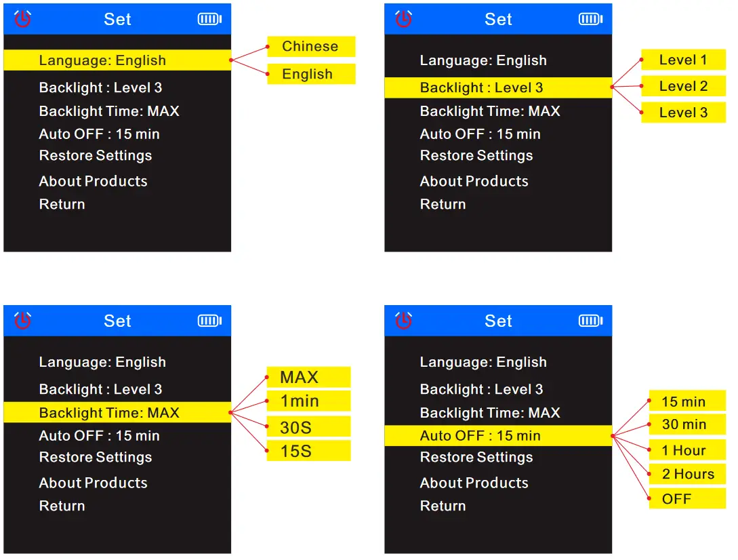Click Auto OFF : 15 min in Backlight-highlighted screen
738x560 pixels.
pyautogui.click(x=480, y=134)
